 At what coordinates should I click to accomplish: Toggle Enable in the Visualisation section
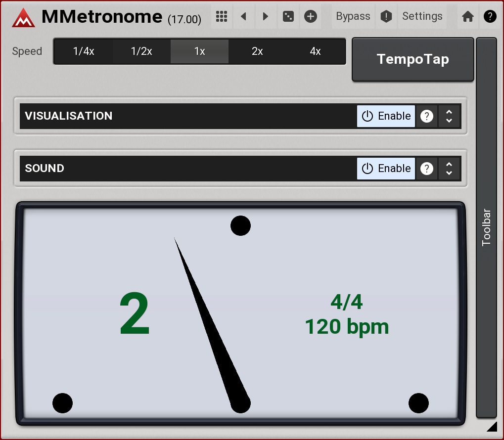tap(386, 116)
